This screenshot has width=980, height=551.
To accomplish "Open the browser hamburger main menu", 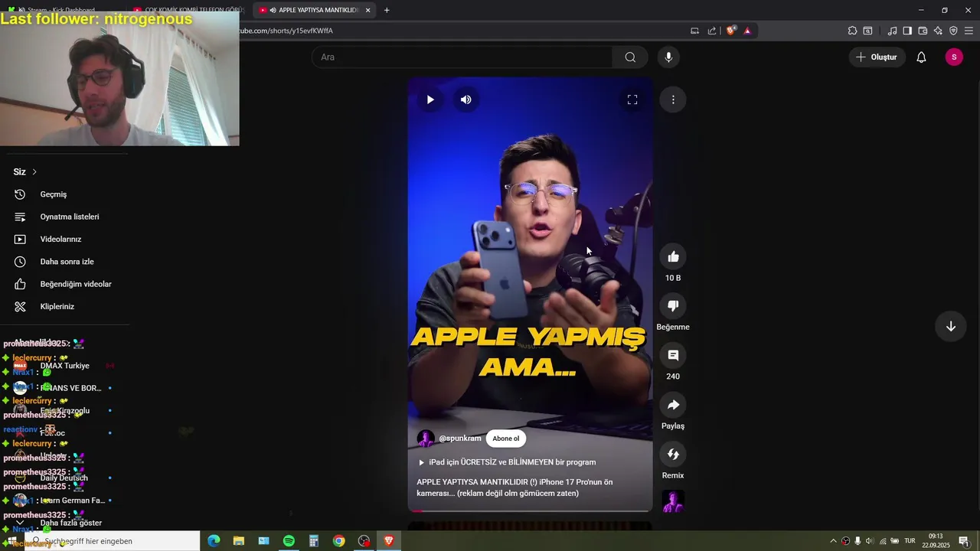I will pos(969,31).
